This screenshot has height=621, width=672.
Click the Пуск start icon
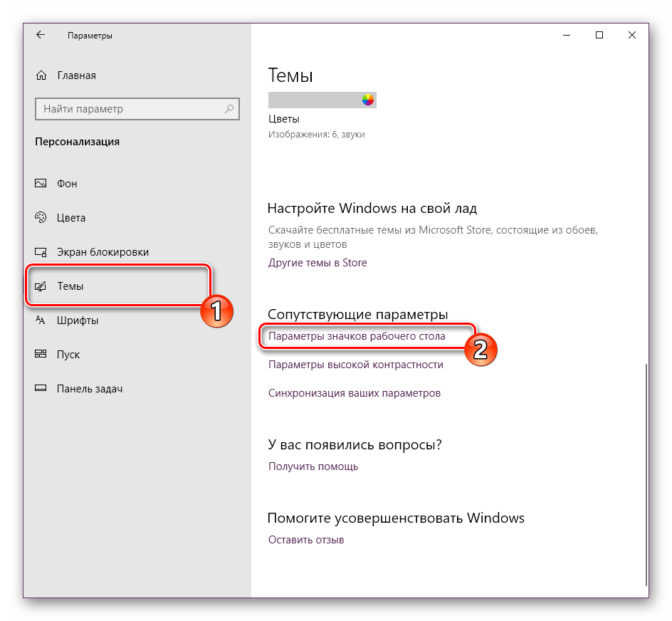click(41, 355)
